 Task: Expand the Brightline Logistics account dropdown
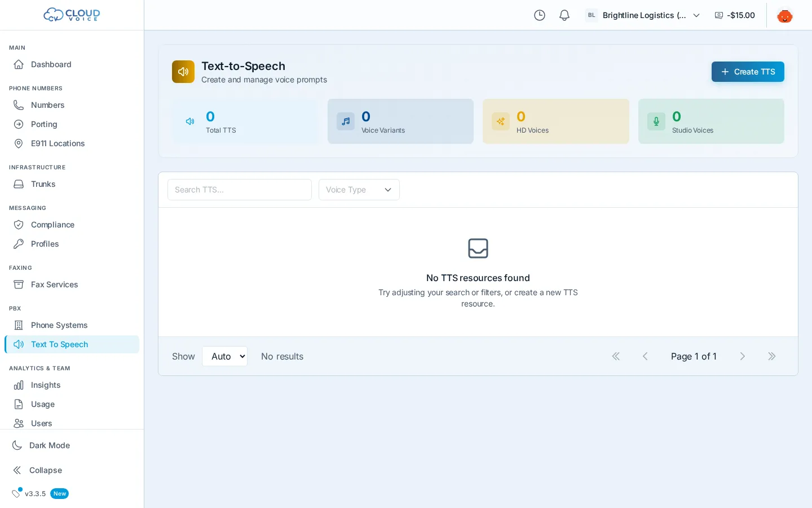643,15
